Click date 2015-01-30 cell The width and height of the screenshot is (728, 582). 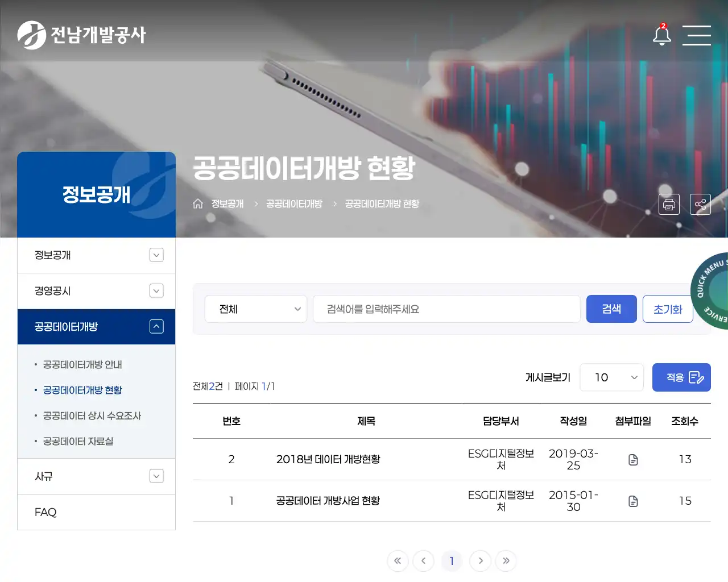(x=573, y=501)
